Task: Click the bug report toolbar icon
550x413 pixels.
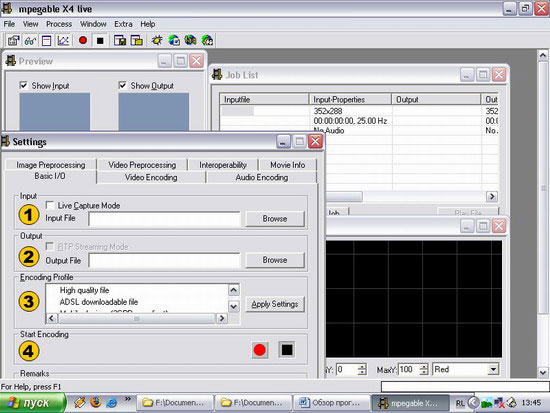Action: pyautogui.click(x=157, y=41)
